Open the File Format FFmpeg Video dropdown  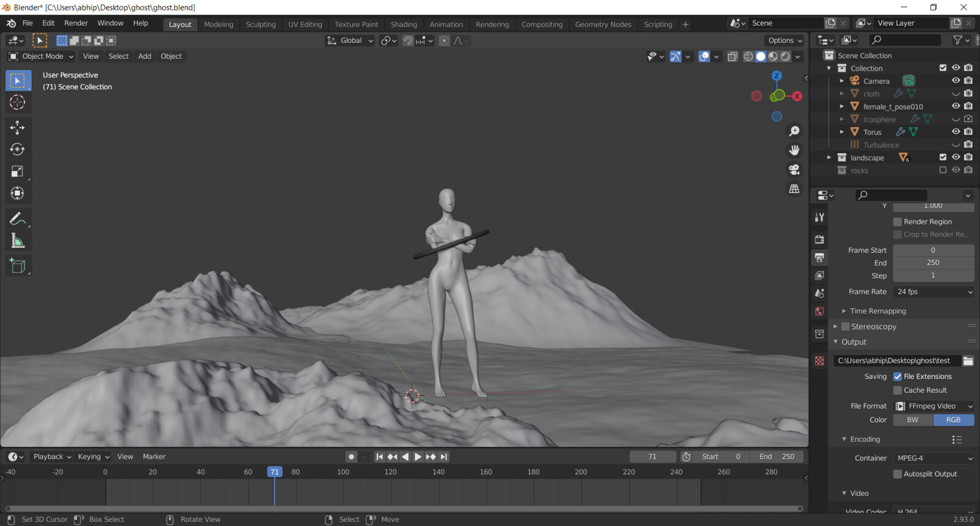point(933,406)
